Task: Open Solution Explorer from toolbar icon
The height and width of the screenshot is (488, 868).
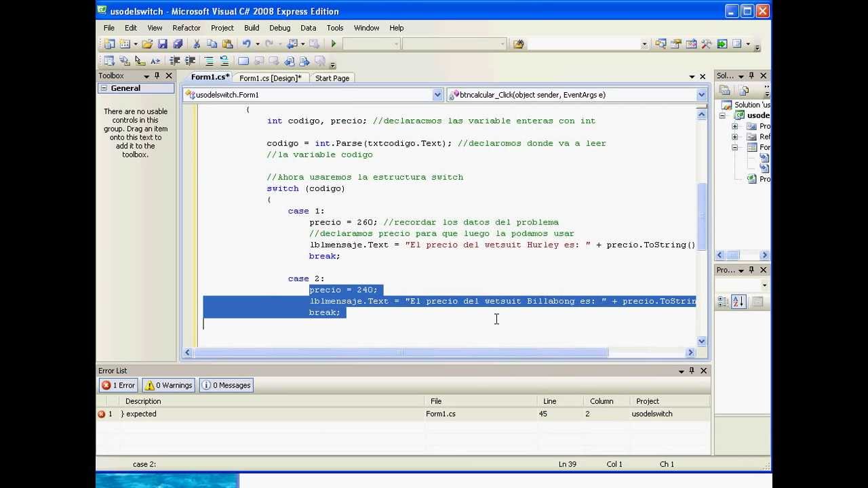Action: point(660,43)
